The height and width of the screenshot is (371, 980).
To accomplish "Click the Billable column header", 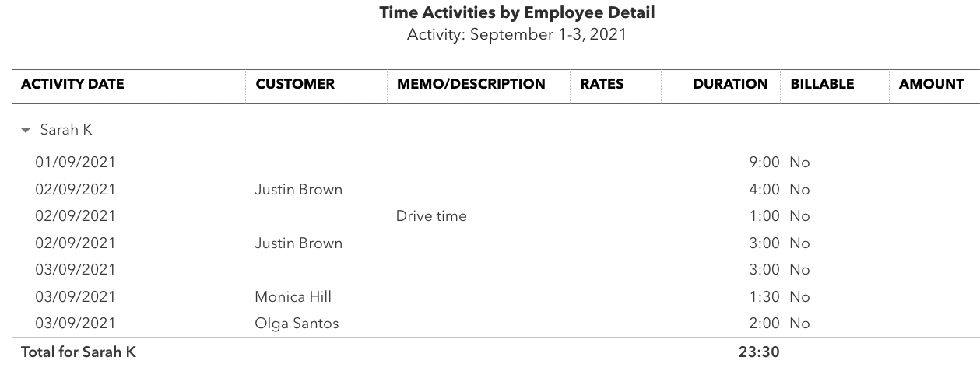I will [822, 84].
